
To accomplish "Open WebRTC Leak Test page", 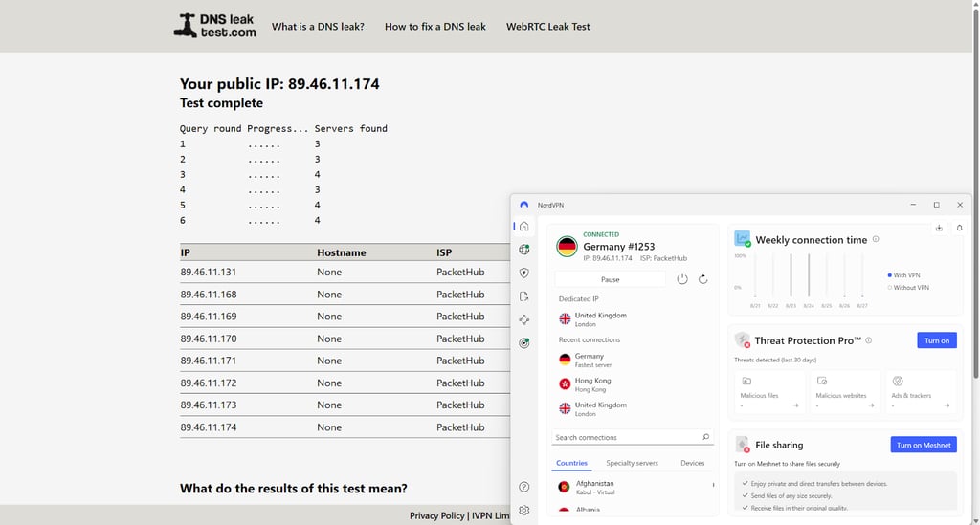I will pyautogui.click(x=547, y=26).
